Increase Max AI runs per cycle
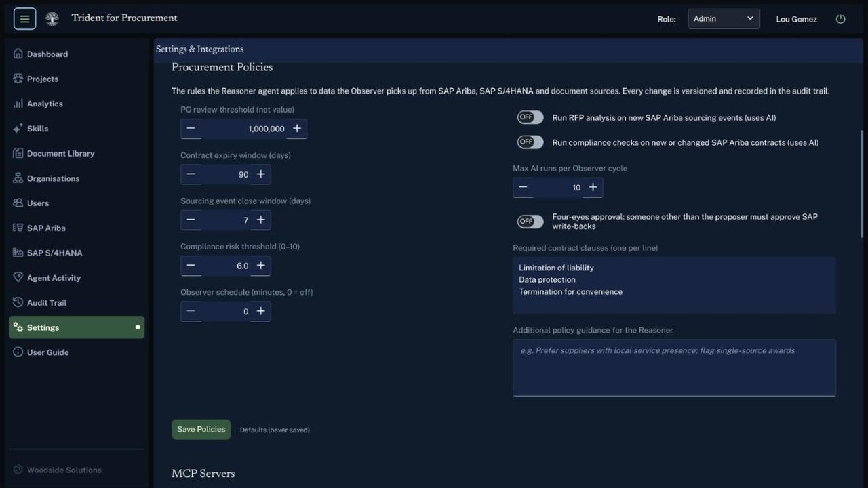 (593, 187)
